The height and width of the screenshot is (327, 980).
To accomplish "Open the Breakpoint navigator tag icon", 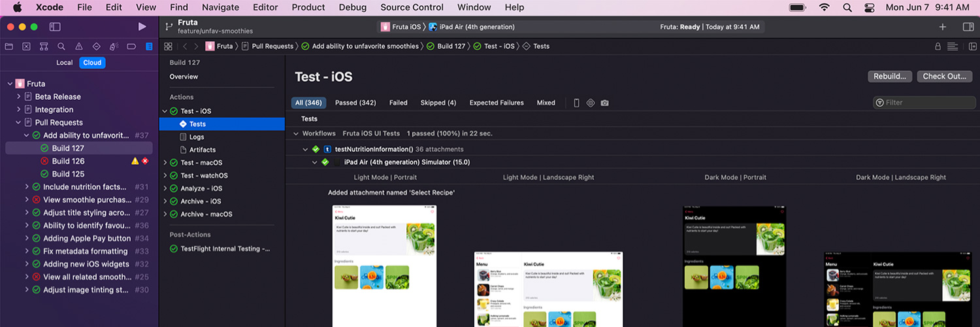I will [x=131, y=46].
